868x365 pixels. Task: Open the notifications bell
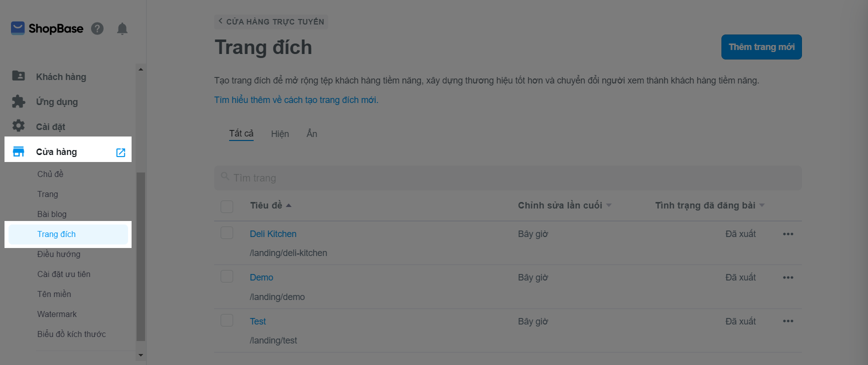[x=122, y=28]
